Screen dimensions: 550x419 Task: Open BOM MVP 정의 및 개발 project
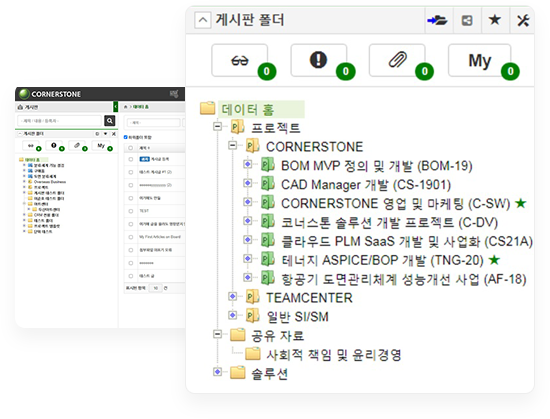[376, 165]
